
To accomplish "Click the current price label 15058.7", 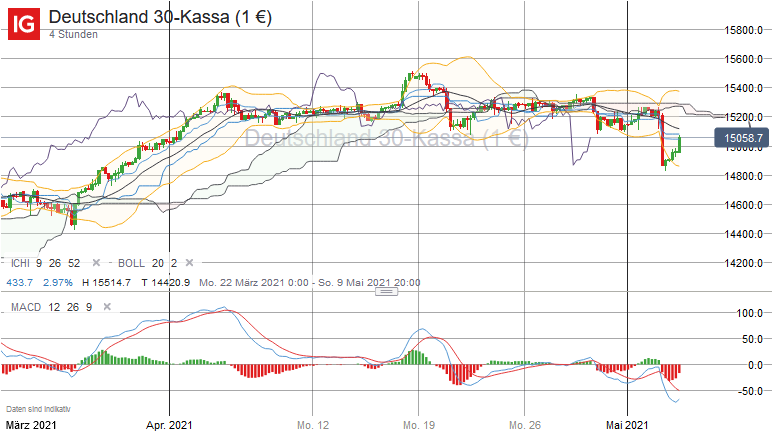I will [x=742, y=138].
